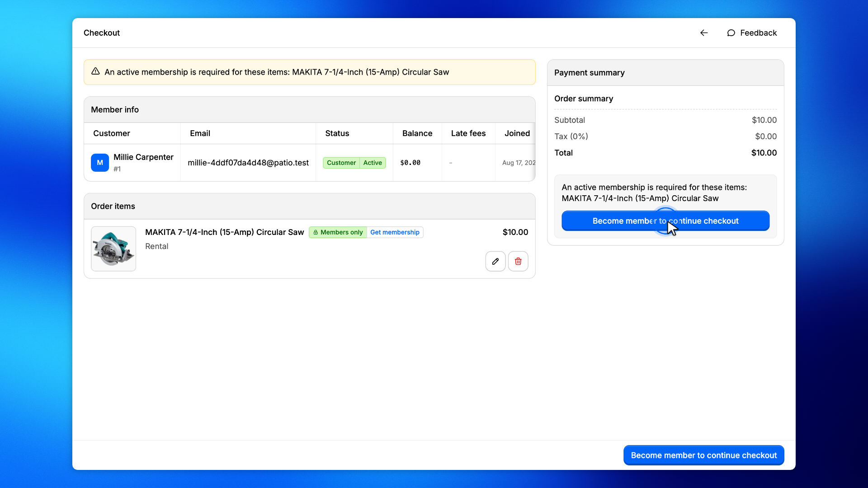Click the warning triangle icon in alert
Screen dimensions: 868x488
pos(95,71)
